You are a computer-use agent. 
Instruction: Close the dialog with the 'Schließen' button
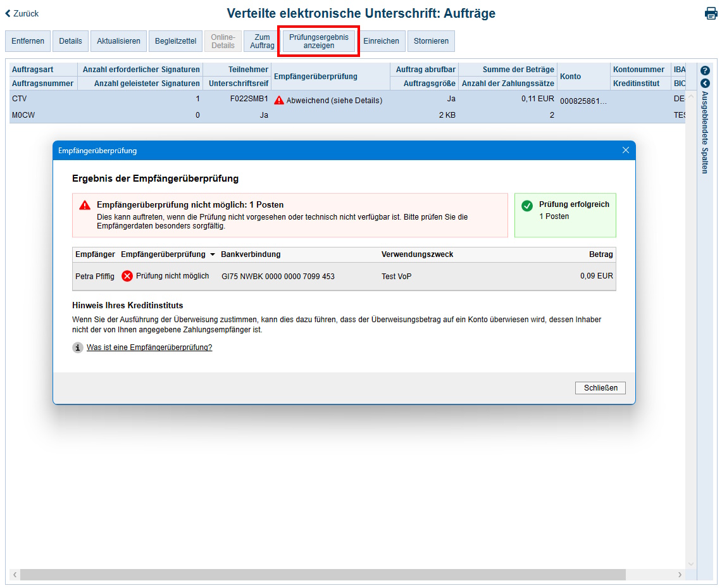point(600,387)
